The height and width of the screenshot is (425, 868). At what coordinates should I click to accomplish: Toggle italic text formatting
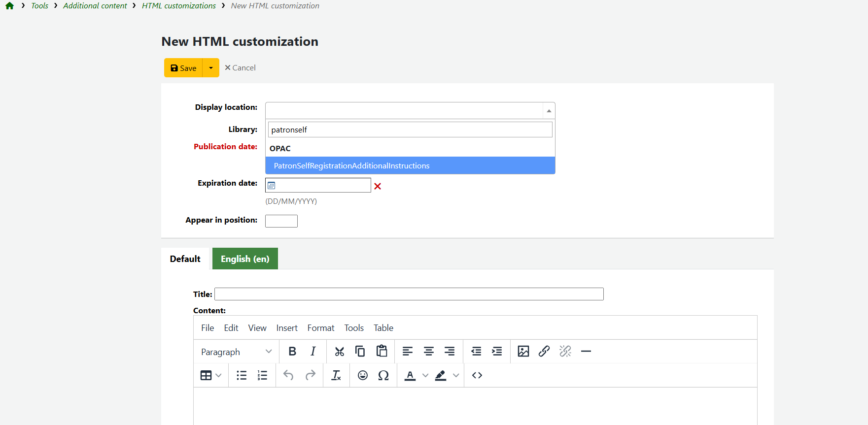[313, 351]
